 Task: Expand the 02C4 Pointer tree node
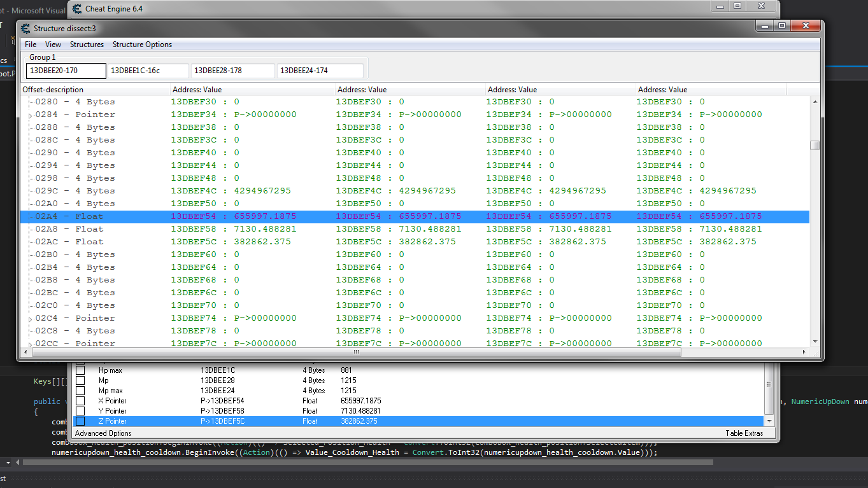pyautogui.click(x=30, y=319)
